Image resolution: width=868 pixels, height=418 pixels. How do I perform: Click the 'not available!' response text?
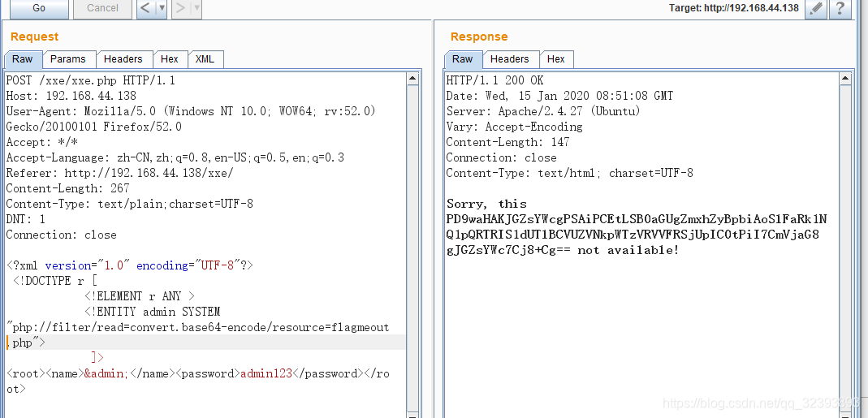(x=628, y=250)
